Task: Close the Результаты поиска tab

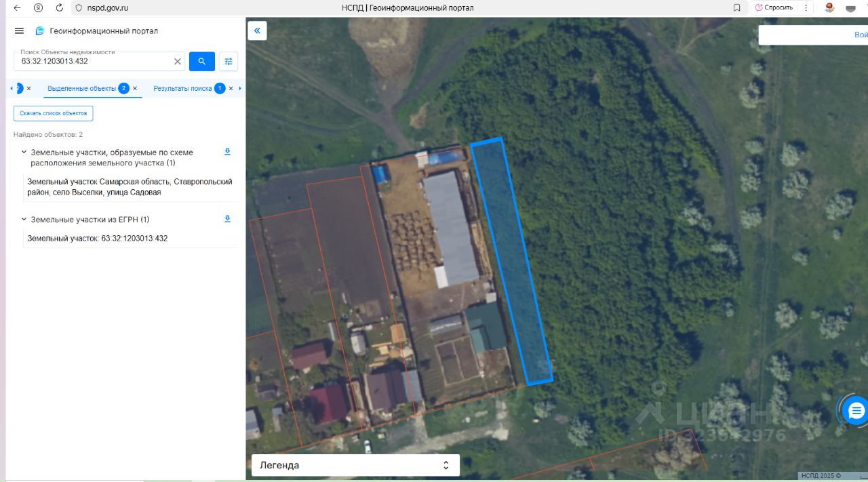Action: pos(231,88)
